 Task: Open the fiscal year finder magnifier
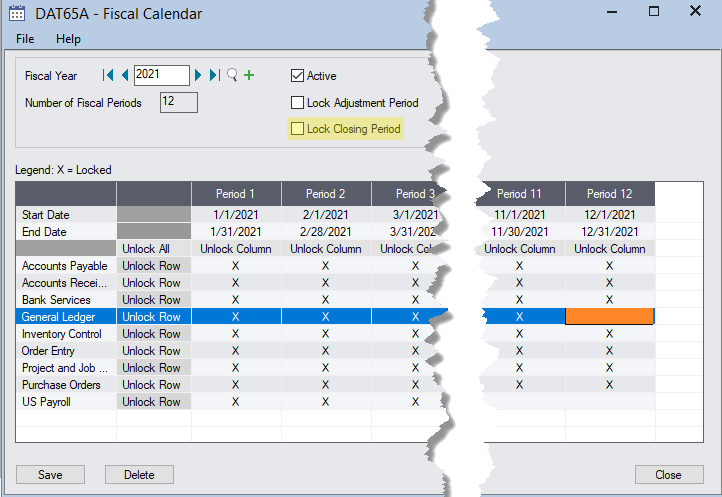pos(233,75)
